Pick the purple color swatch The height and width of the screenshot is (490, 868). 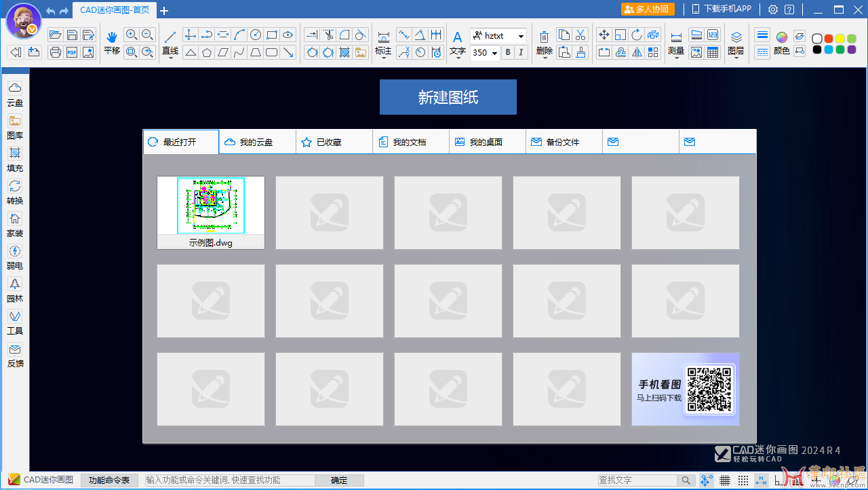[x=852, y=50]
